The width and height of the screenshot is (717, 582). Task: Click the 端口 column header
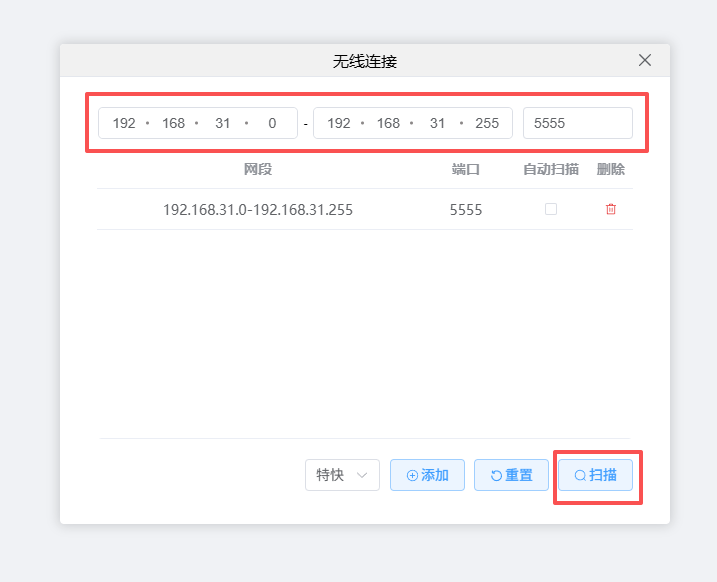click(465, 169)
